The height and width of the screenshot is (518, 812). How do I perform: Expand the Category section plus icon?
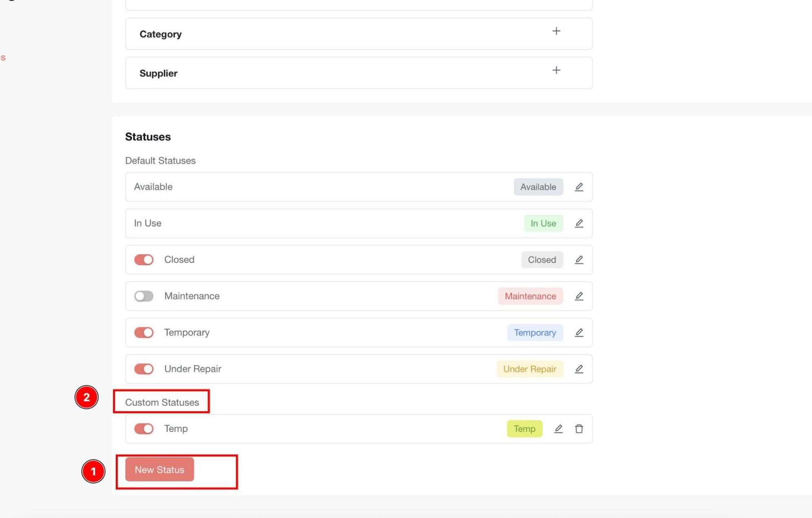coord(556,31)
